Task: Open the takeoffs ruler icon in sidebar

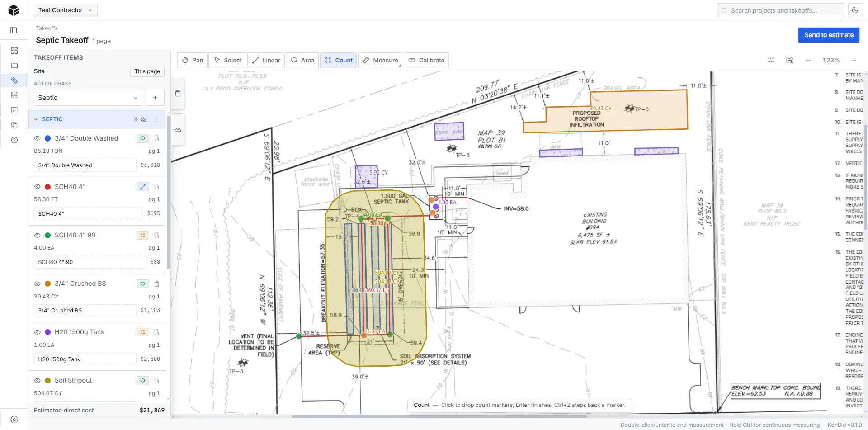Action: (14, 80)
